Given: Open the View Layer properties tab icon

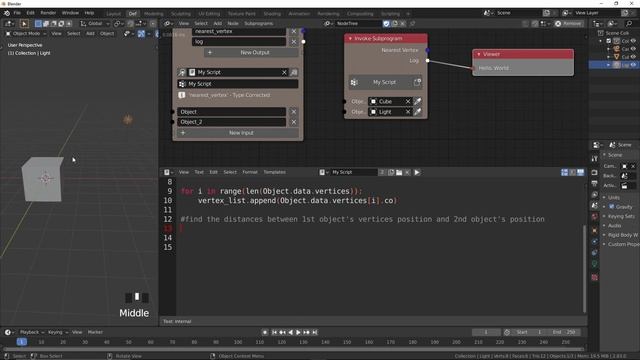Looking at the screenshot, I should 594,194.
